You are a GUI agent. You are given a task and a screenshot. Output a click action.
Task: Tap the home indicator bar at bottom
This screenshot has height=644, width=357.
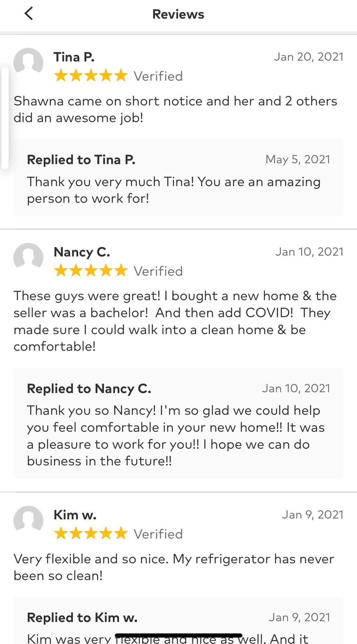(x=178, y=636)
